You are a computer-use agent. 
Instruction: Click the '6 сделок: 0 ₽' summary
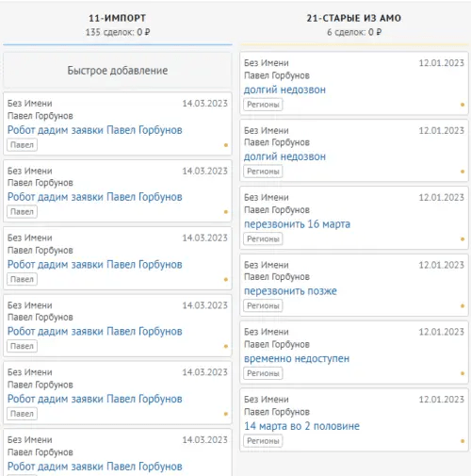coord(354,32)
